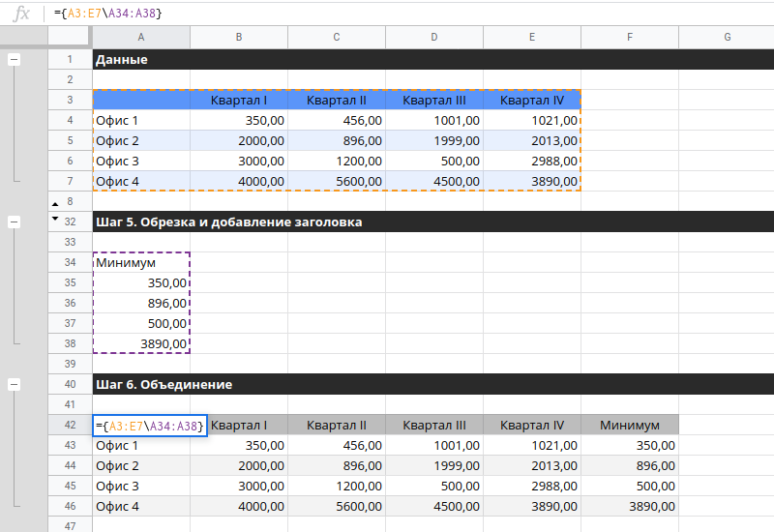Collapse the row group at Данные
Viewport: 774px width, 532px height.
(15, 60)
